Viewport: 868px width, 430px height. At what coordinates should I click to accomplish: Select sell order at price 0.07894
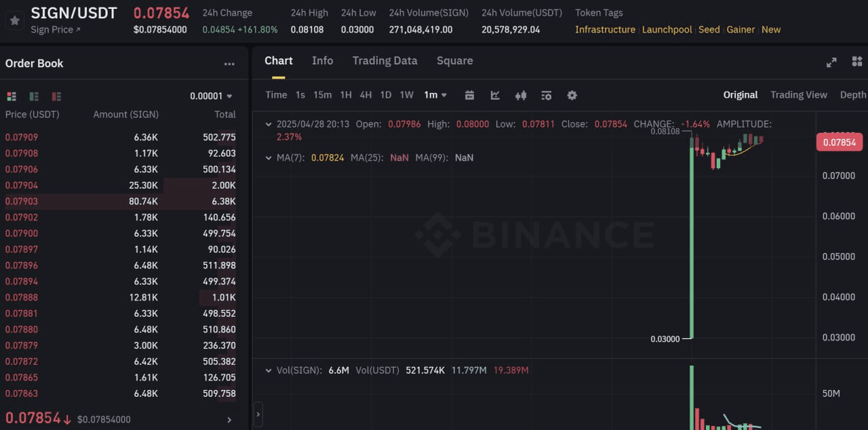121,281
